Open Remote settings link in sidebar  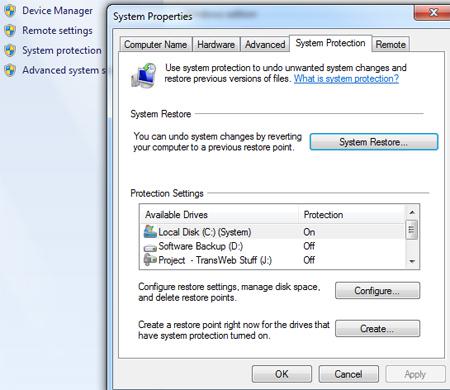57,31
